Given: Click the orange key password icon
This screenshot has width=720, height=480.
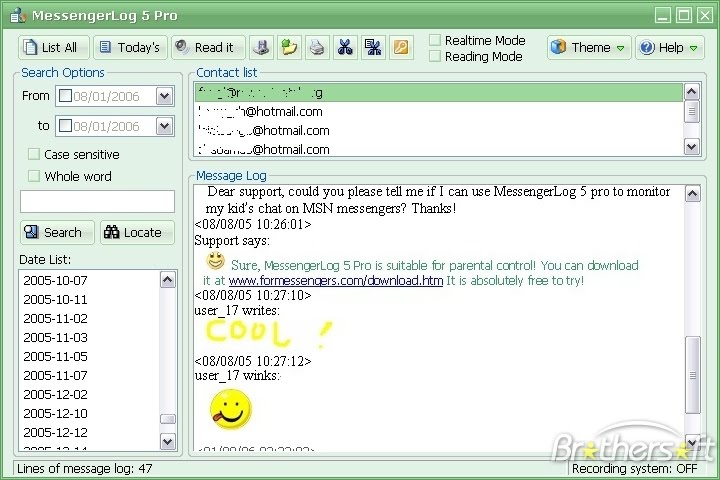Looking at the screenshot, I should 401,47.
